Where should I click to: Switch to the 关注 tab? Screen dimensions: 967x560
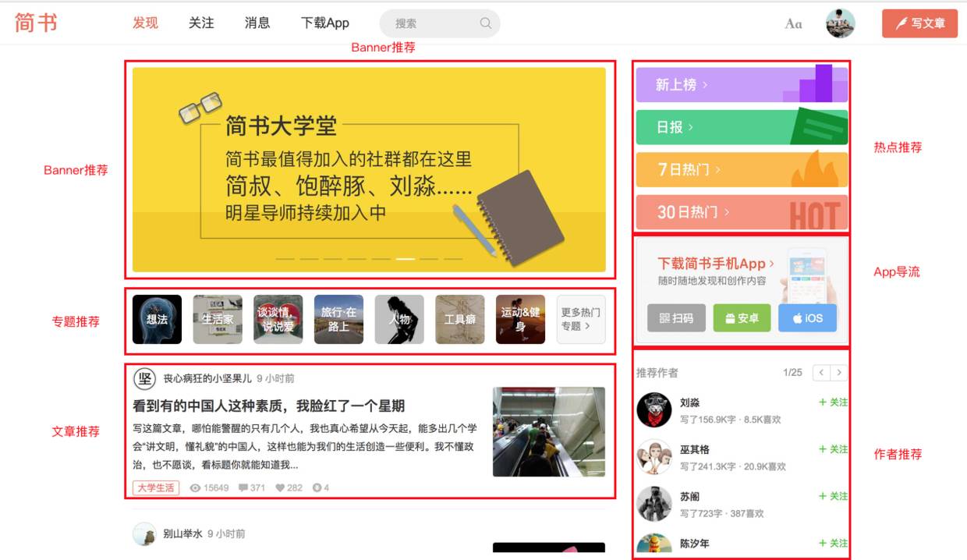[201, 23]
